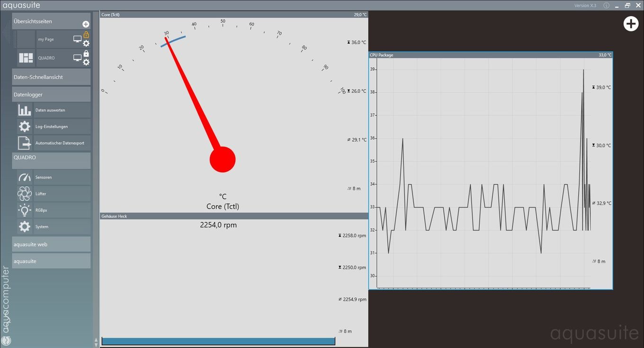Open the Sensoren page

62,177
